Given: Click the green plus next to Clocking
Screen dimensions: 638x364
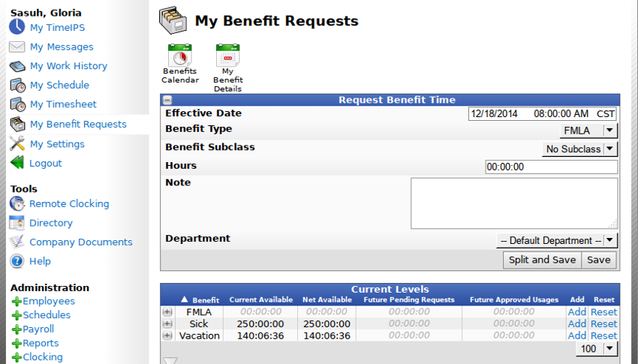Looking at the screenshot, I should coord(17,357).
